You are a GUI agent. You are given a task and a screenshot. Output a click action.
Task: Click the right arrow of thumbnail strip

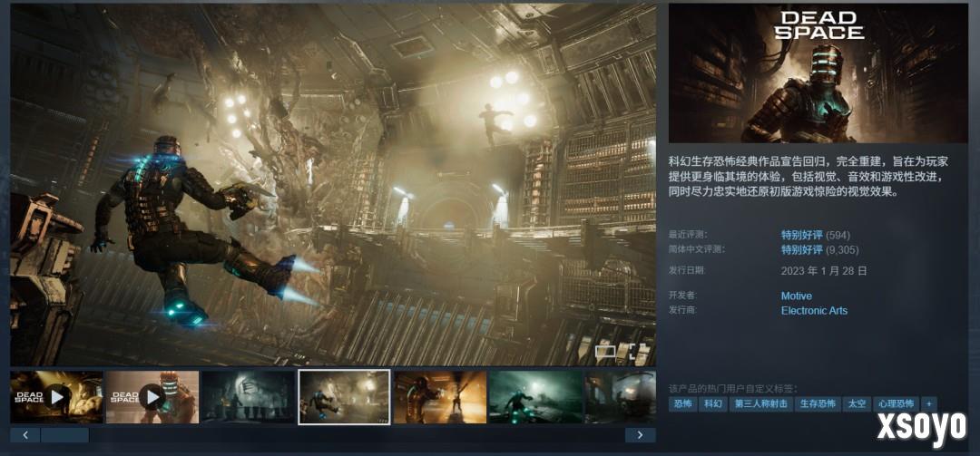641,435
